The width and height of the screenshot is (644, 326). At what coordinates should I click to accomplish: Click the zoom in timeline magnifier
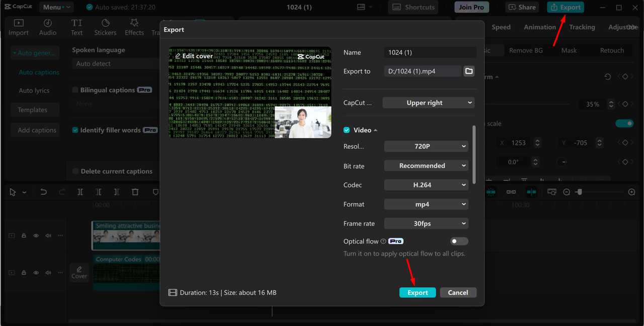(x=632, y=192)
